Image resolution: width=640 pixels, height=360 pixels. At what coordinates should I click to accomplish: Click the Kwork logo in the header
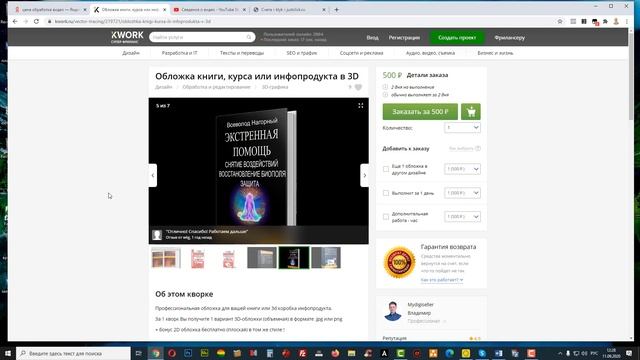127,37
